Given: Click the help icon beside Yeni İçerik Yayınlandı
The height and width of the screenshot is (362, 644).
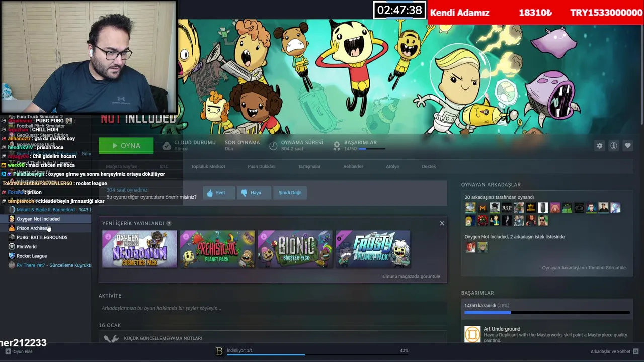Looking at the screenshot, I should pyautogui.click(x=169, y=223).
